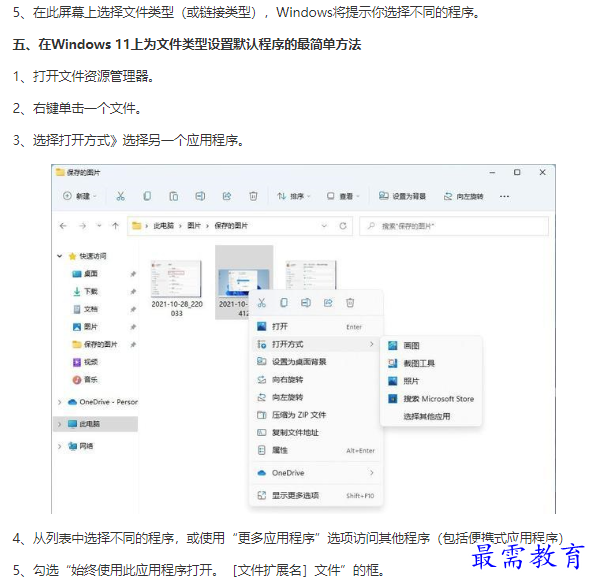Viewport: 593px width, 588px height.
Task: Click the Refresh icon beside the address bar
Action: [x=343, y=226]
